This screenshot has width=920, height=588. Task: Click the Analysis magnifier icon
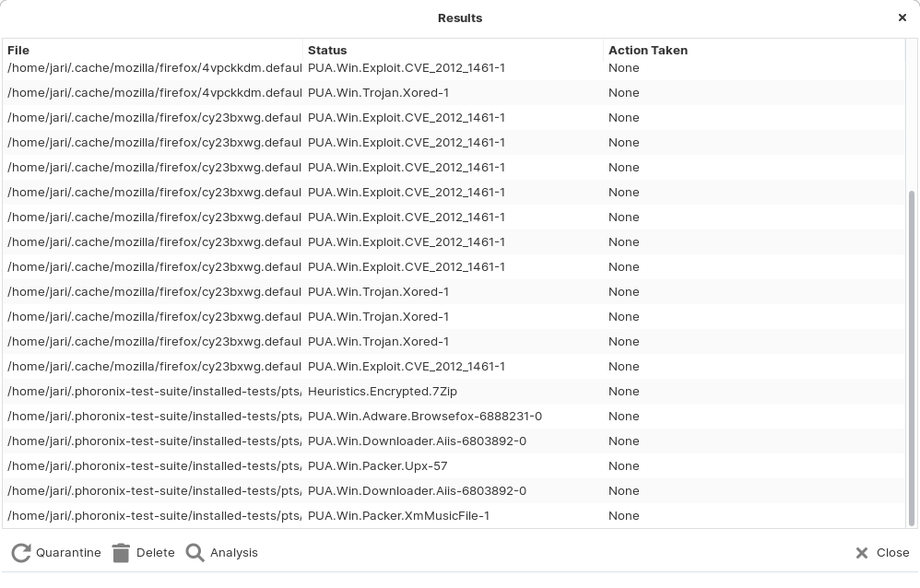195,553
